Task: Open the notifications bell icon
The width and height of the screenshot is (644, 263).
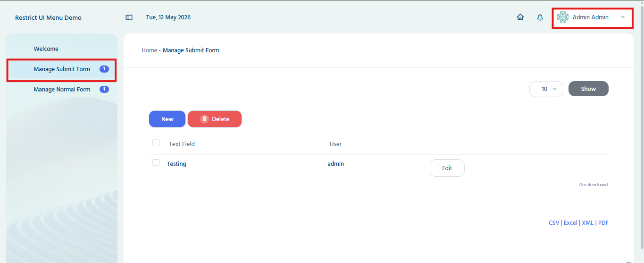Action: tap(540, 17)
